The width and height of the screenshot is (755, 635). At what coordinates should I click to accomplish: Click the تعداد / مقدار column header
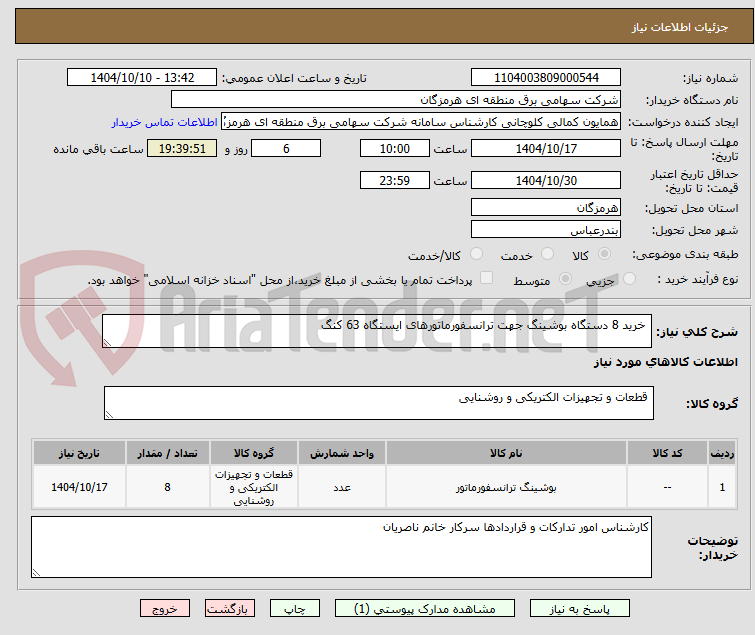pos(168,453)
